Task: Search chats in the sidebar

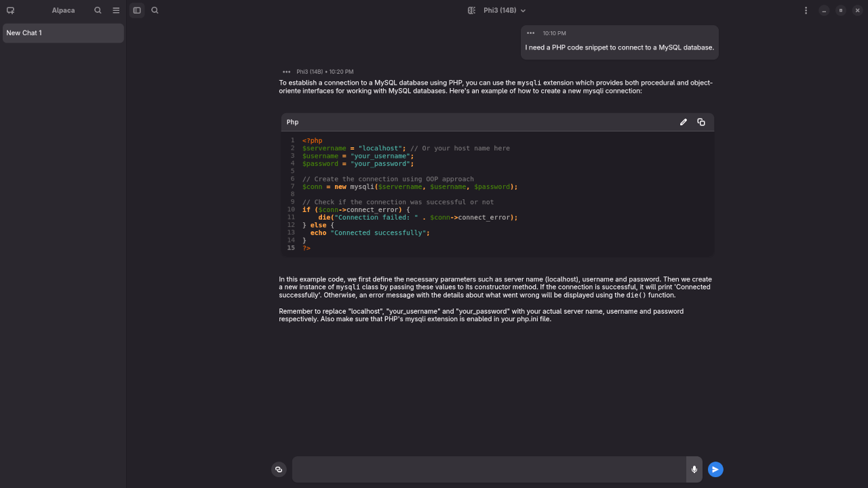Action: click(98, 10)
